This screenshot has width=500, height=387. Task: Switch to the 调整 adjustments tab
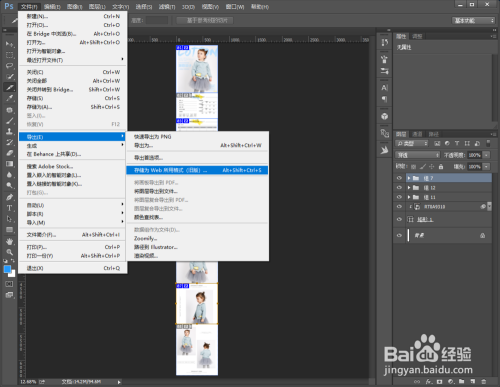[417, 36]
